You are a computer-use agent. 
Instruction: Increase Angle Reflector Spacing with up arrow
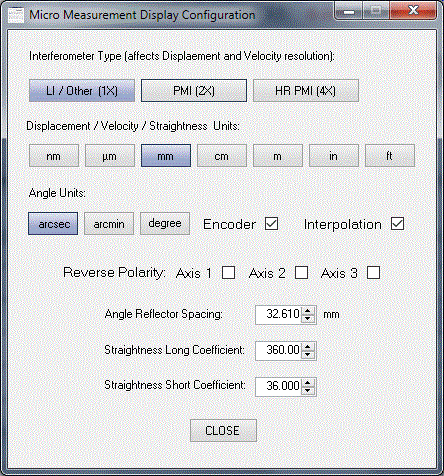[x=308, y=311]
